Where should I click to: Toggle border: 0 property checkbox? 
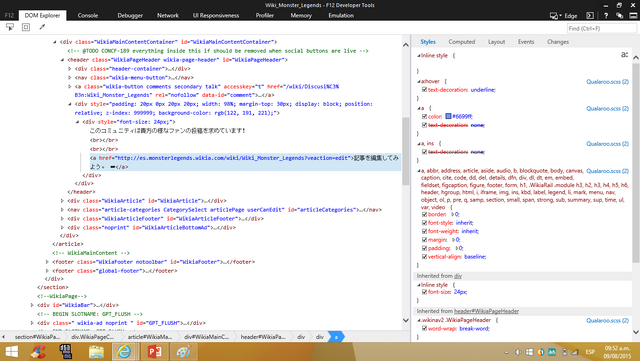tap(424, 214)
